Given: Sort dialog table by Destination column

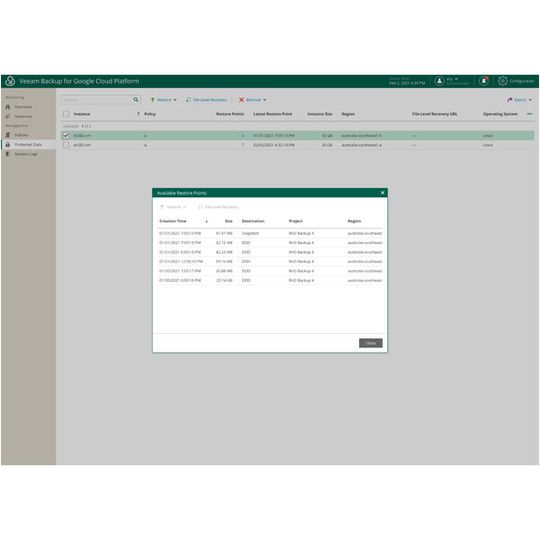Looking at the screenshot, I should point(253,221).
